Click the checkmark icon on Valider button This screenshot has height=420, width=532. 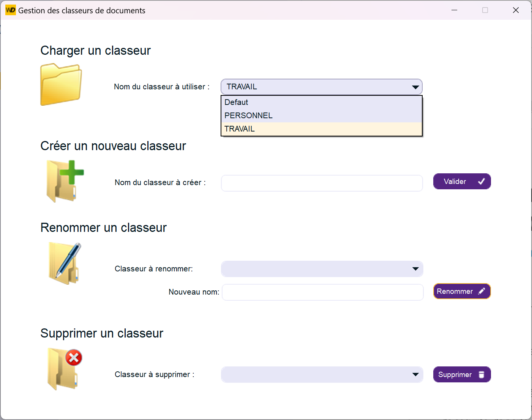click(481, 182)
